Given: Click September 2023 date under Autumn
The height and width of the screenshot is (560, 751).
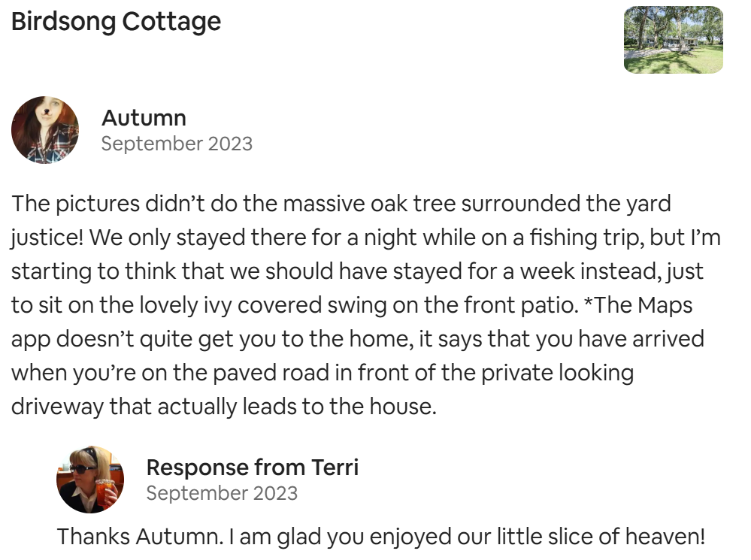Looking at the screenshot, I should click(x=177, y=144).
